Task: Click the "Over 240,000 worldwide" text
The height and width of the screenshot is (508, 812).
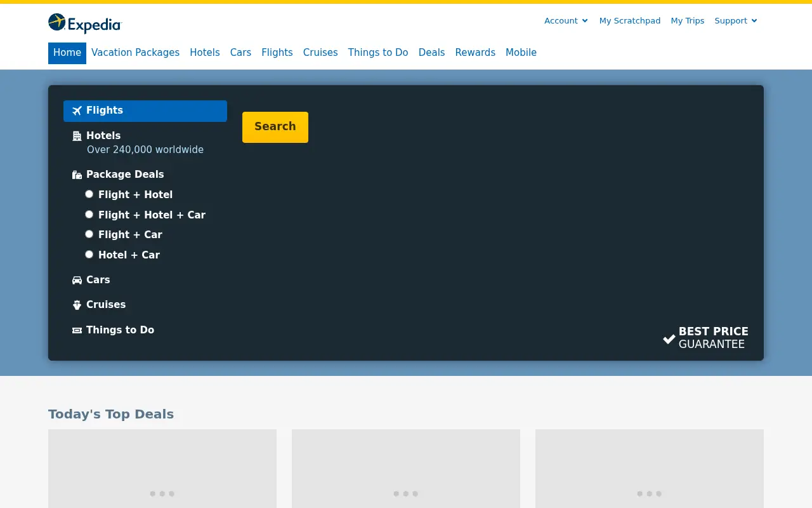Action: click(x=145, y=150)
